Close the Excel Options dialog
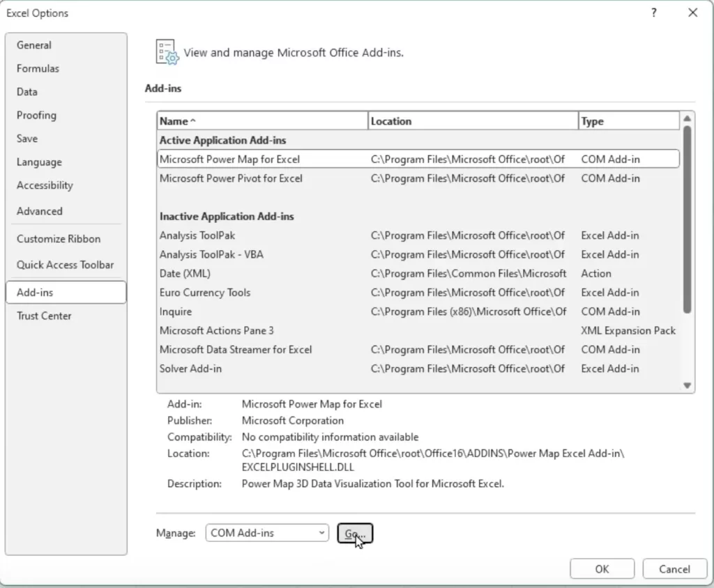 [x=692, y=13]
